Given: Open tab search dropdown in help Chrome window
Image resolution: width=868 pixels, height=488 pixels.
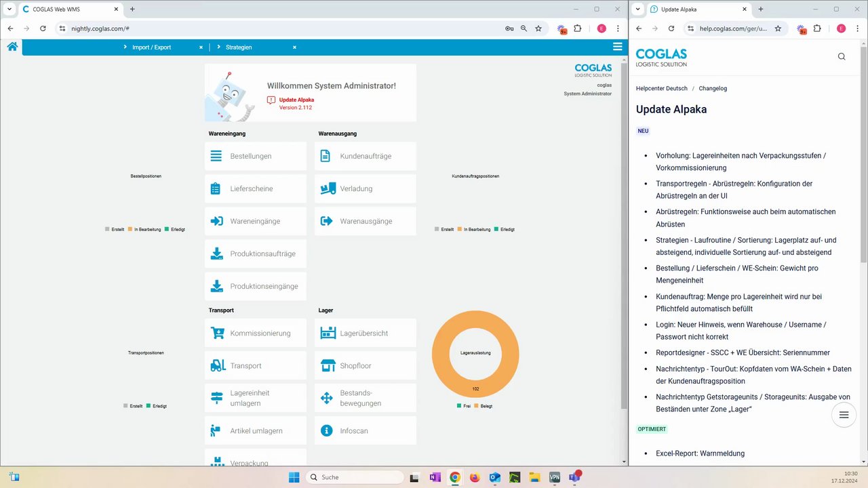Looking at the screenshot, I should coord(638,9).
